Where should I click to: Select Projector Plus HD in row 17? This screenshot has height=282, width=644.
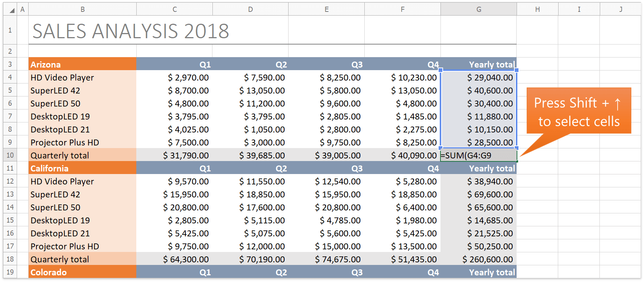click(x=82, y=246)
